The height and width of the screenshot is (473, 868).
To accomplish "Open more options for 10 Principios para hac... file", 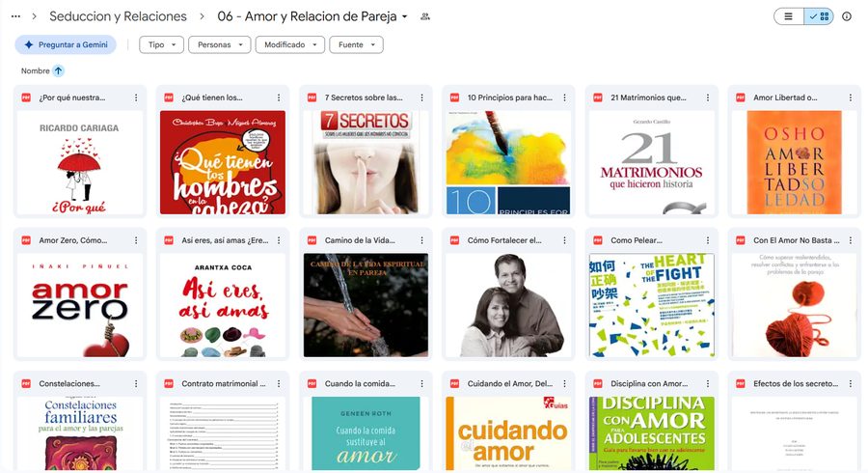I will coord(564,97).
